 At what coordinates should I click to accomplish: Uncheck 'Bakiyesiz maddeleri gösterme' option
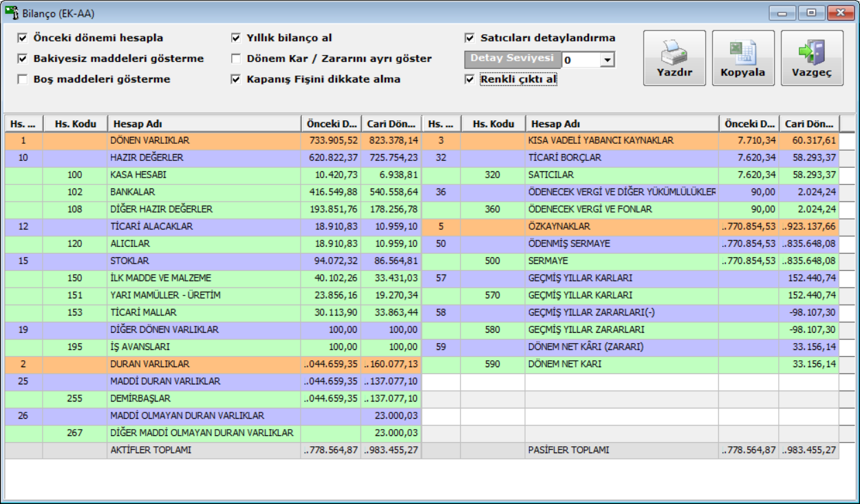tap(23, 58)
